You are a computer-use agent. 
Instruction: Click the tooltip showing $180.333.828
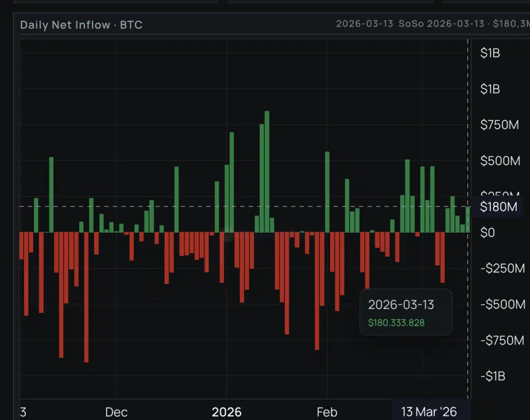(406, 312)
